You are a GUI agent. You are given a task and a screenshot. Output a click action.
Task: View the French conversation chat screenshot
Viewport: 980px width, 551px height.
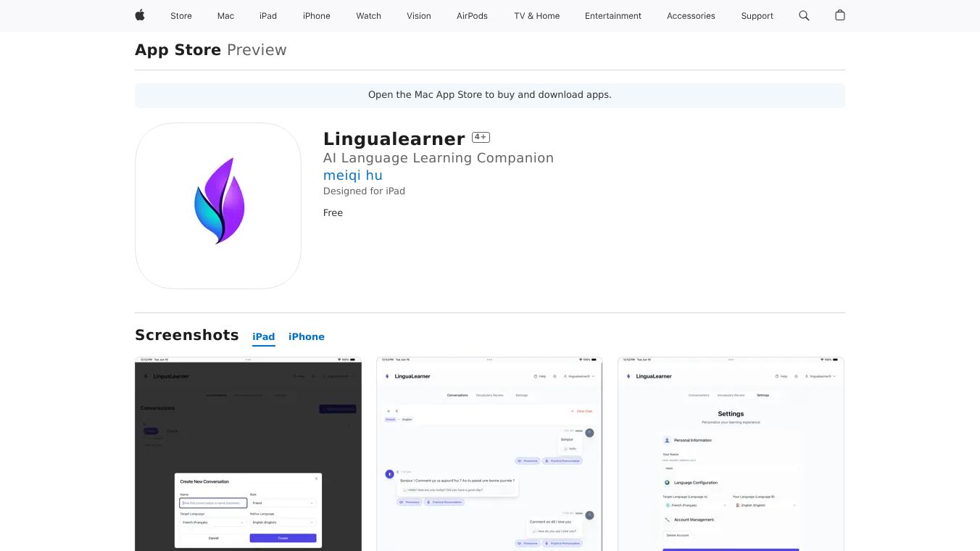(489, 454)
